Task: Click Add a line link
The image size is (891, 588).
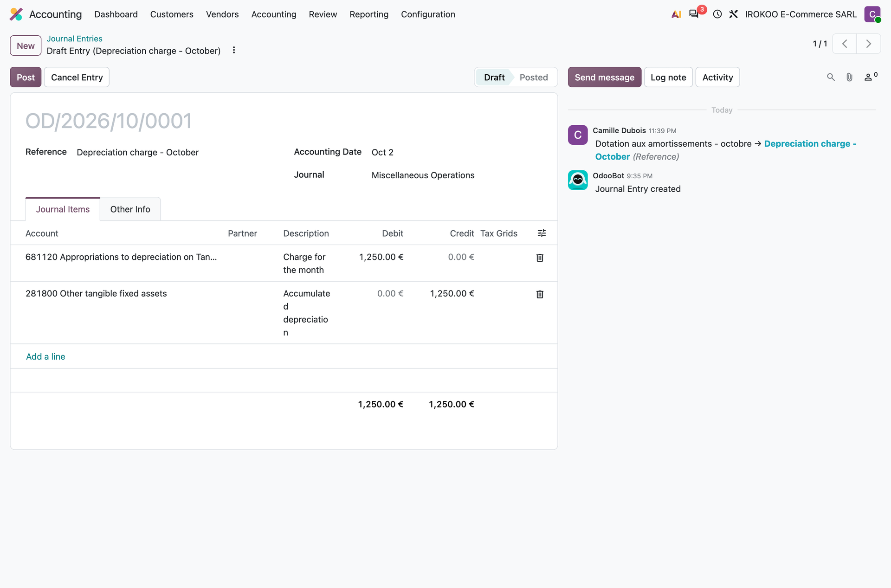Action: pos(45,356)
